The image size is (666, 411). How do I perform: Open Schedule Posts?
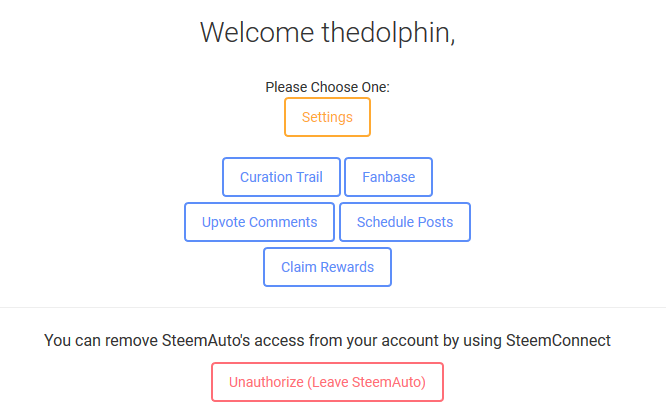click(x=405, y=222)
